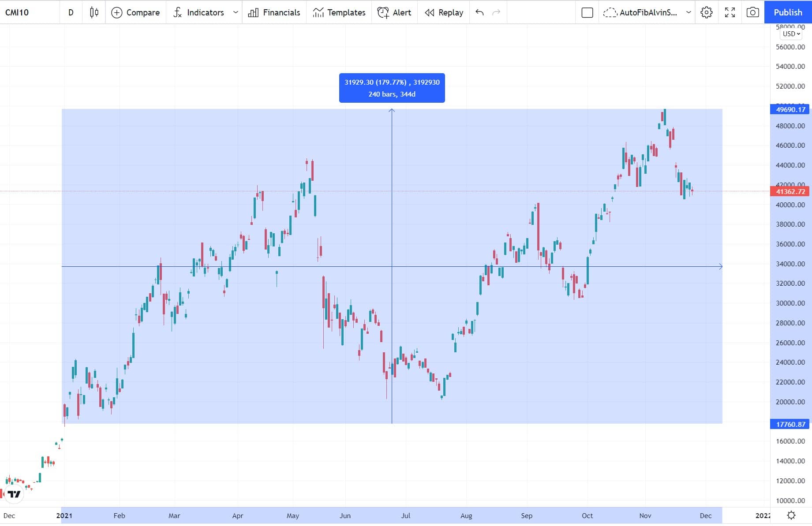This screenshot has height=526, width=812.
Task: Expand the AutoFibAlvinS layout dropdown arrow
Action: coord(689,12)
